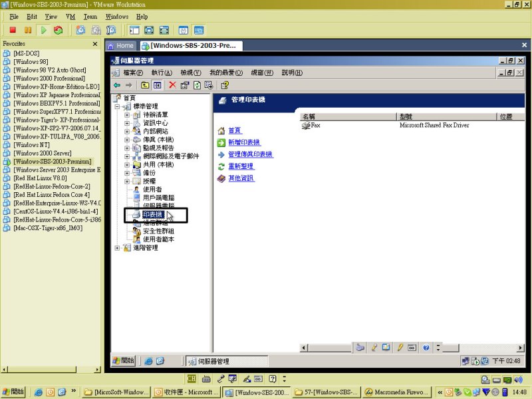This screenshot has height=399, width=532.
Task: Click the help question mark toolbar icon
Action: (225, 85)
